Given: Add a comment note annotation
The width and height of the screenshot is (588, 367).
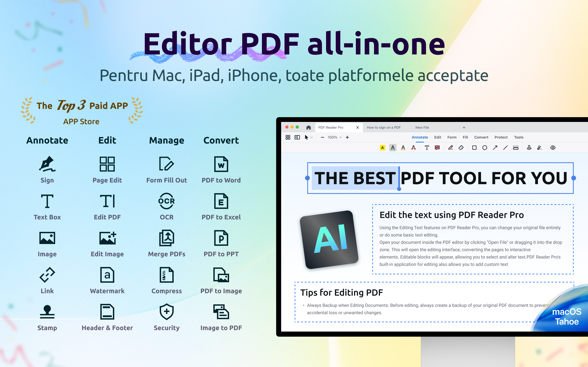Looking at the screenshot, I should (437, 148).
